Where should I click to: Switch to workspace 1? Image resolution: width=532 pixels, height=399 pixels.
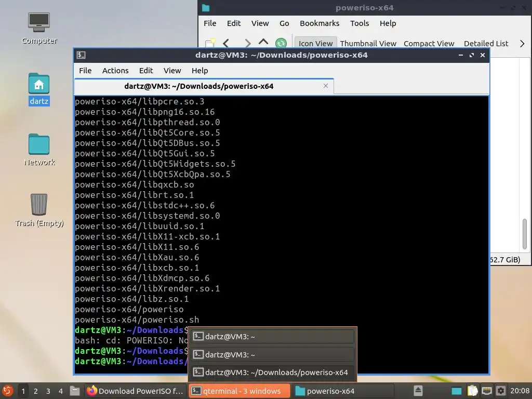pyautogui.click(x=23, y=391)
